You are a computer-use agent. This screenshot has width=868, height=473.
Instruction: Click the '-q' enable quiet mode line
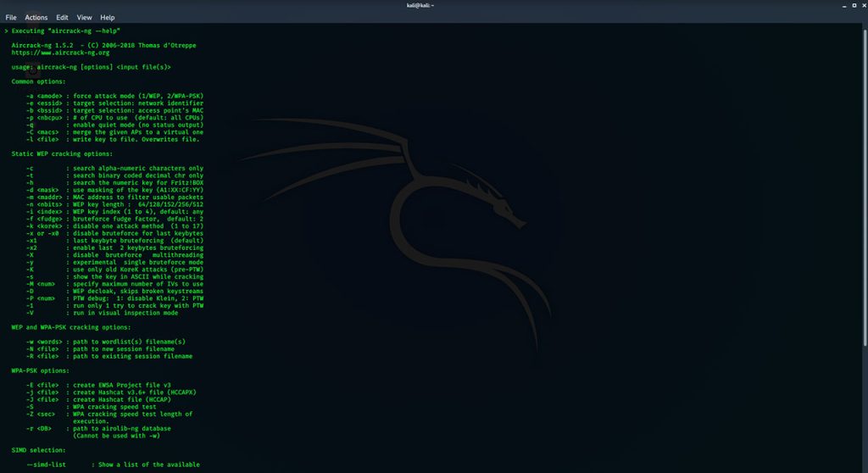pos(114,125)
